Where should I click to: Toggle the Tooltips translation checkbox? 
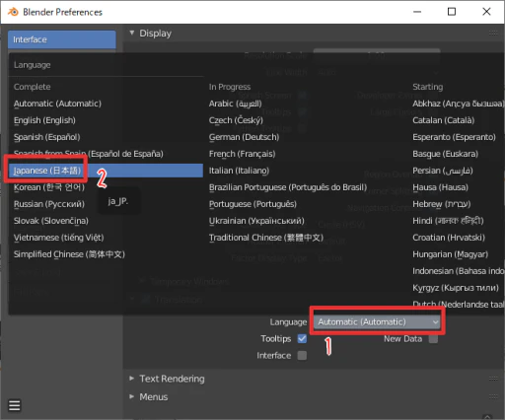pos(302,338)
